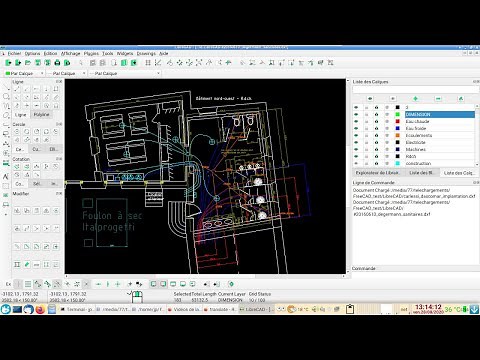Click the Add layer green plus icon
Image resolution: width=480 pixels, height=360 pixels.
coord(415,99)
